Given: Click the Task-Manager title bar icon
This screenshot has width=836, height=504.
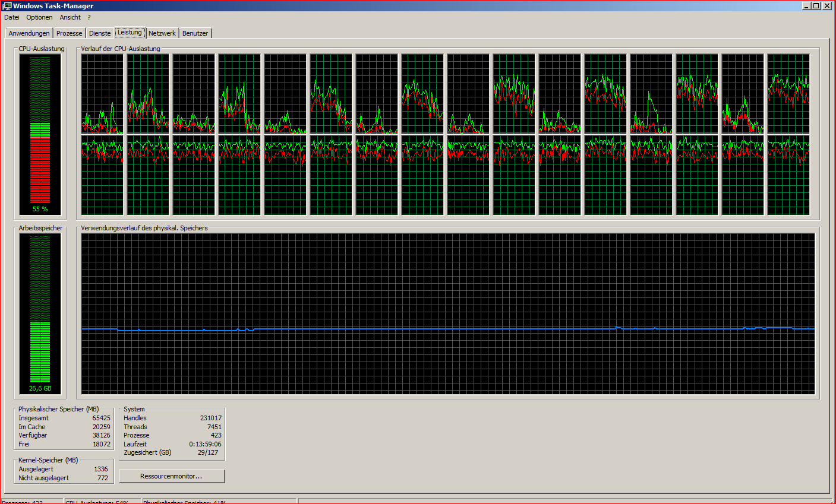Looking at the screenshot, I should (x=7, y=5).
